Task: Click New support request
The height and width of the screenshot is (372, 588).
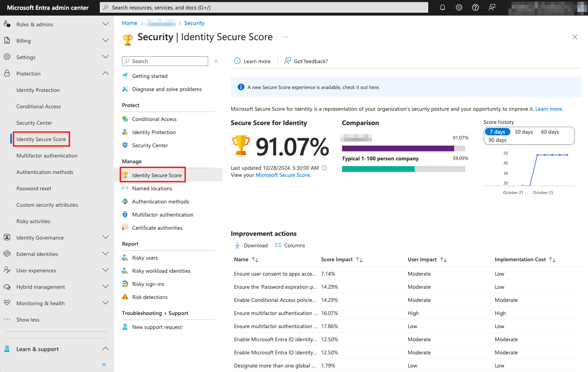Action: (x=157, y=327)
